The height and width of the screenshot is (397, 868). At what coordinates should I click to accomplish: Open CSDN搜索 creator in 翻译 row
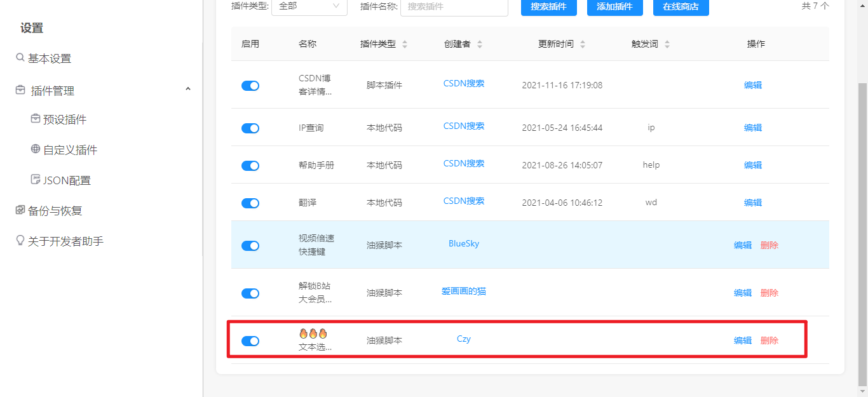point(464,201)
